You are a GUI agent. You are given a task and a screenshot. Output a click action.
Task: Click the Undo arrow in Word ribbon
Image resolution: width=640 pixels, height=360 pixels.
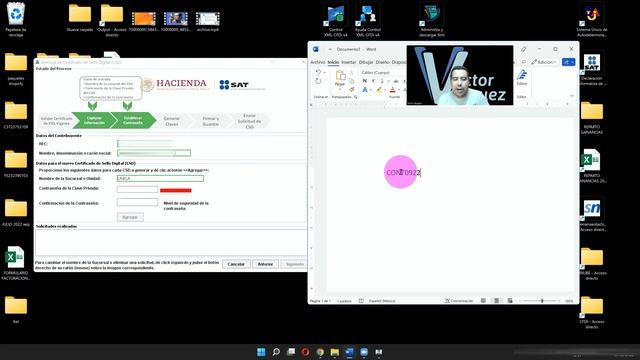pyautogui.click(x=318, y=72)
